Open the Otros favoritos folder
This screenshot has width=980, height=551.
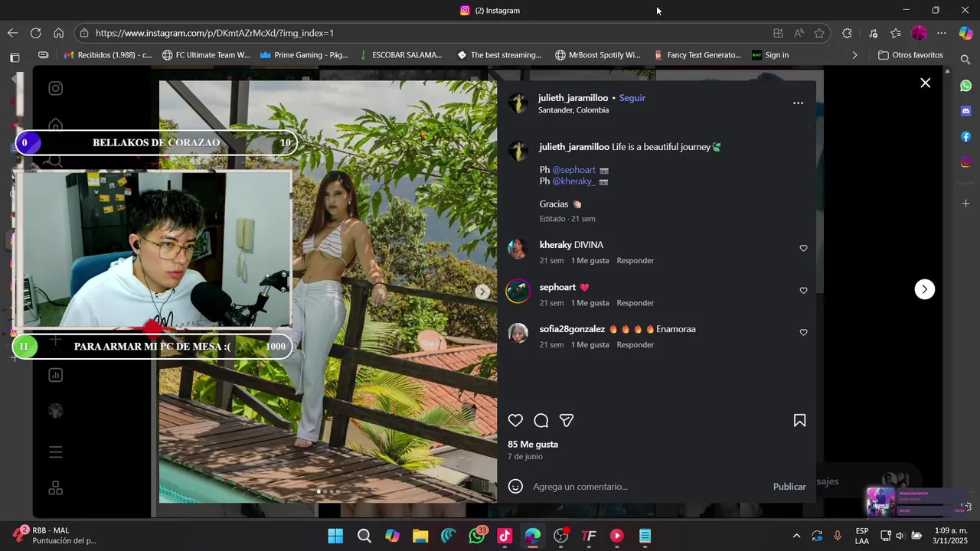pos(910,55)
